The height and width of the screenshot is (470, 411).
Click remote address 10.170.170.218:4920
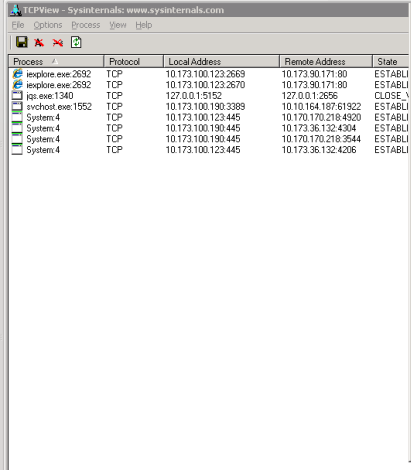(321, 117)
